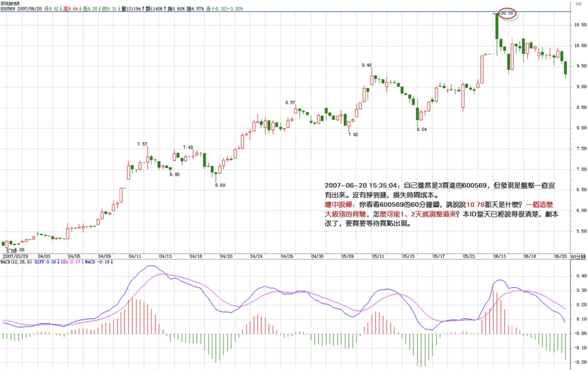588x371 pixels.
Task: Click the 6.69 low price annotation
Action: (220, 185)
